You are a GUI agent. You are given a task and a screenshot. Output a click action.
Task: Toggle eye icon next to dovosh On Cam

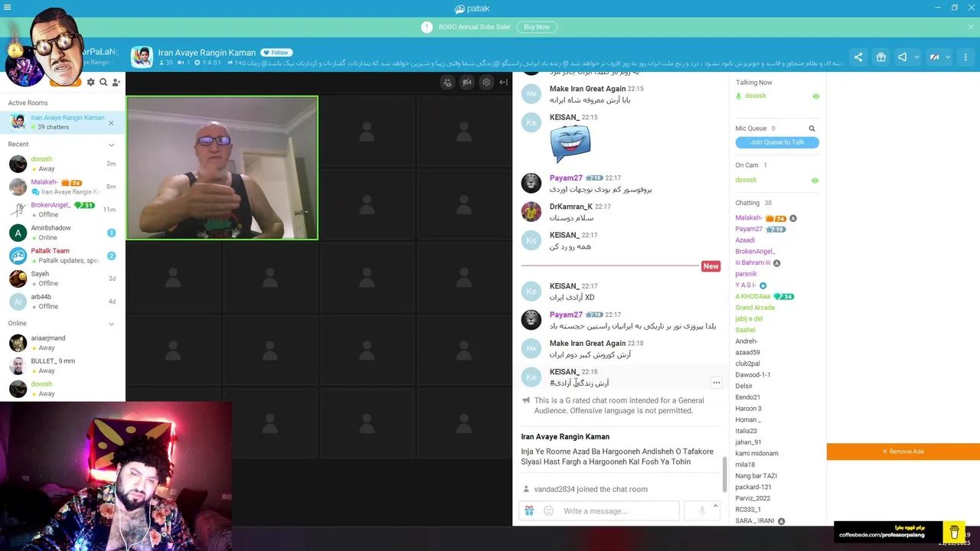pyautogui.click(x=815, y=181)
